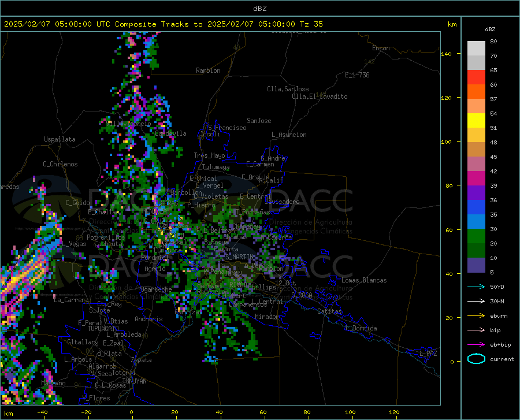Click the 'Zapata' map label
The height and width of the screenshot is (420, 520).
click(142, 360)
